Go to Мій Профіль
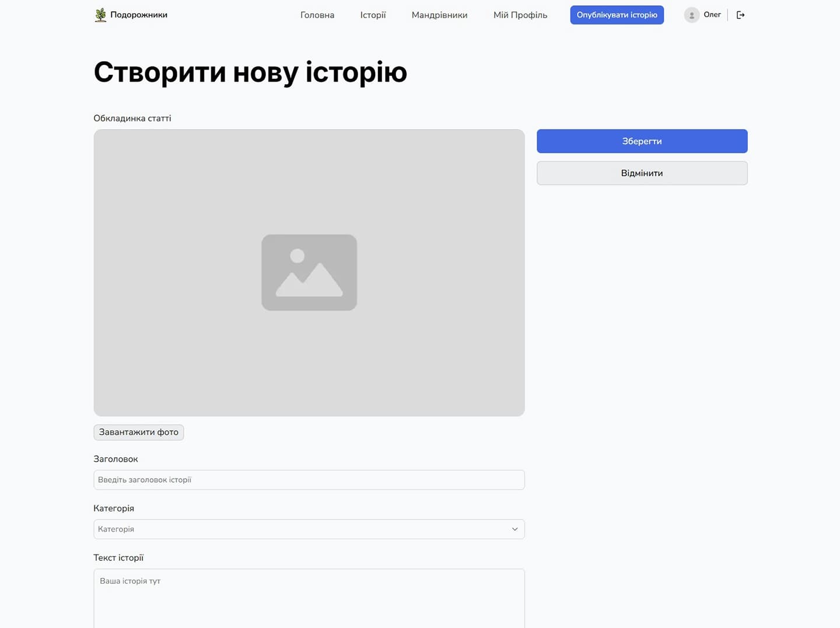 tap(520, 15)
